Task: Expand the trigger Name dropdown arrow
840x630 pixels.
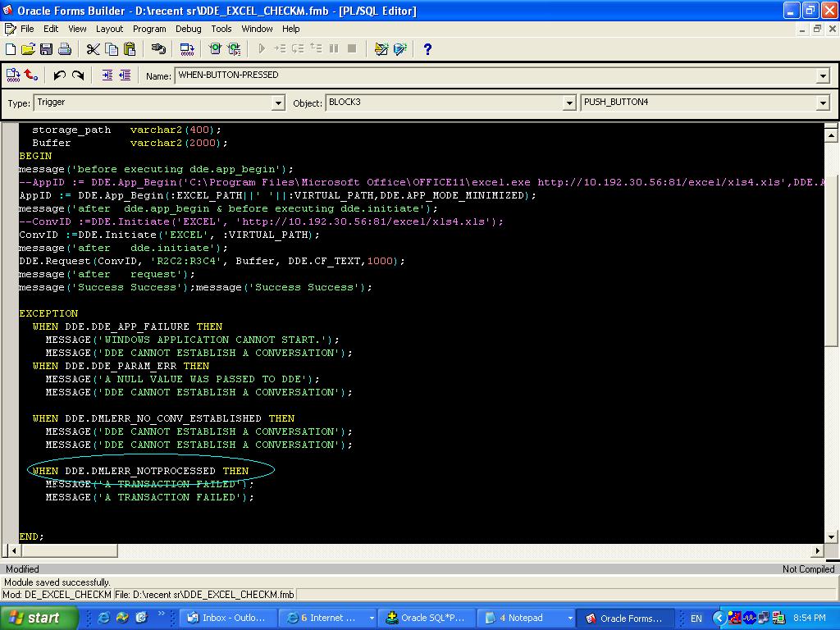Action: coord(824,76)
